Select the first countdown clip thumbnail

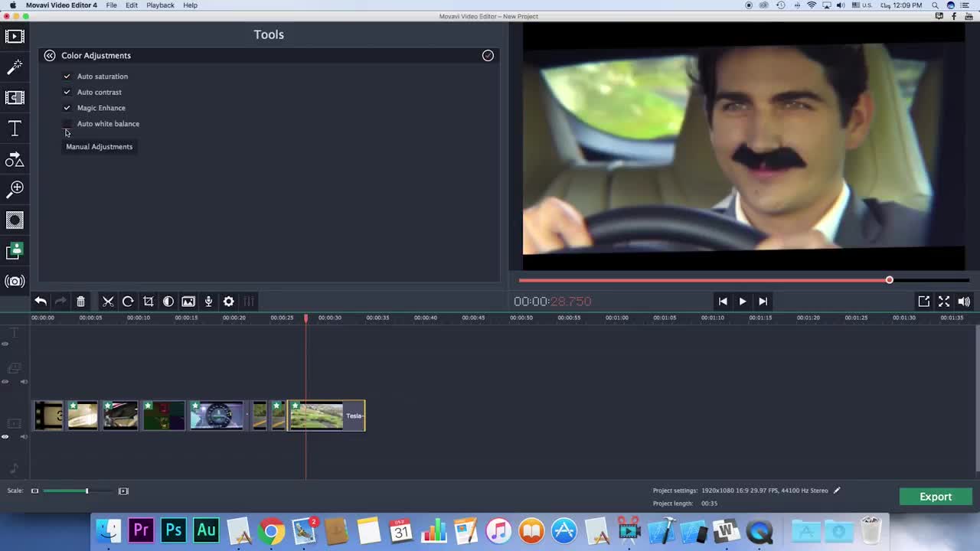48,416
